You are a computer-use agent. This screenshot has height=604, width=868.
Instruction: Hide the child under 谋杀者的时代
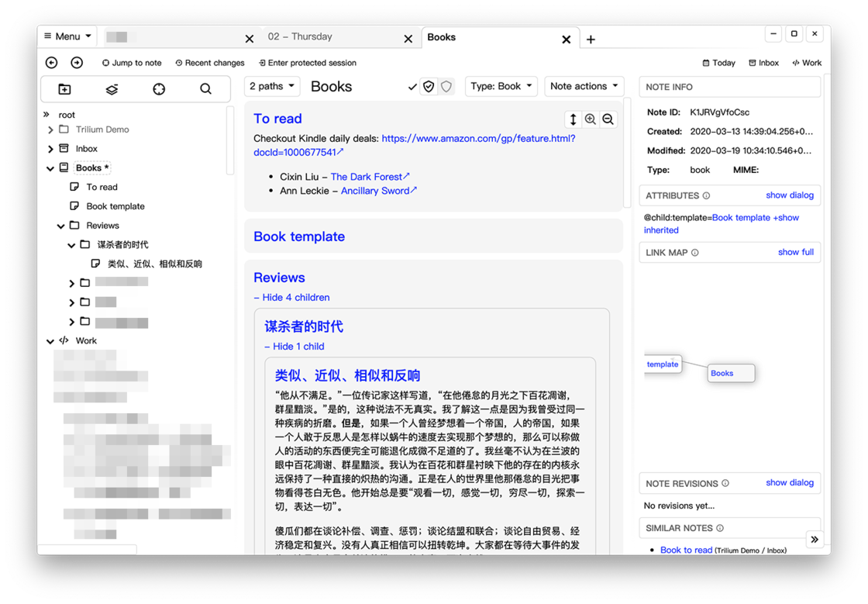(x=294, y=346)
